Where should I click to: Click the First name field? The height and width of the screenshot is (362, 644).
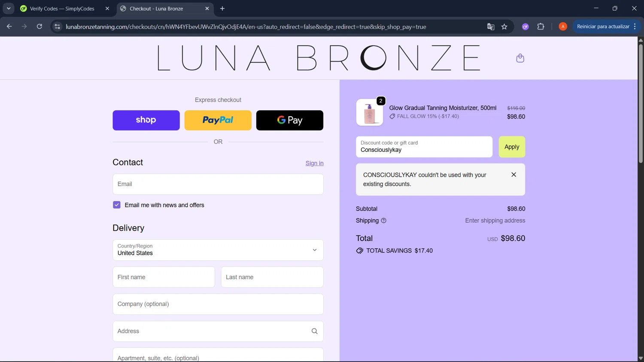coord(164,277)
